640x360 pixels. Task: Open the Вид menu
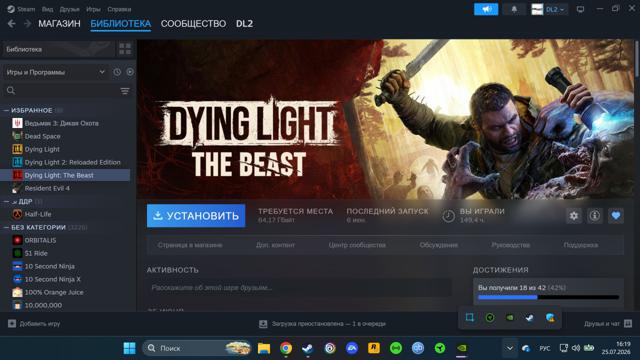click(47, 9)
